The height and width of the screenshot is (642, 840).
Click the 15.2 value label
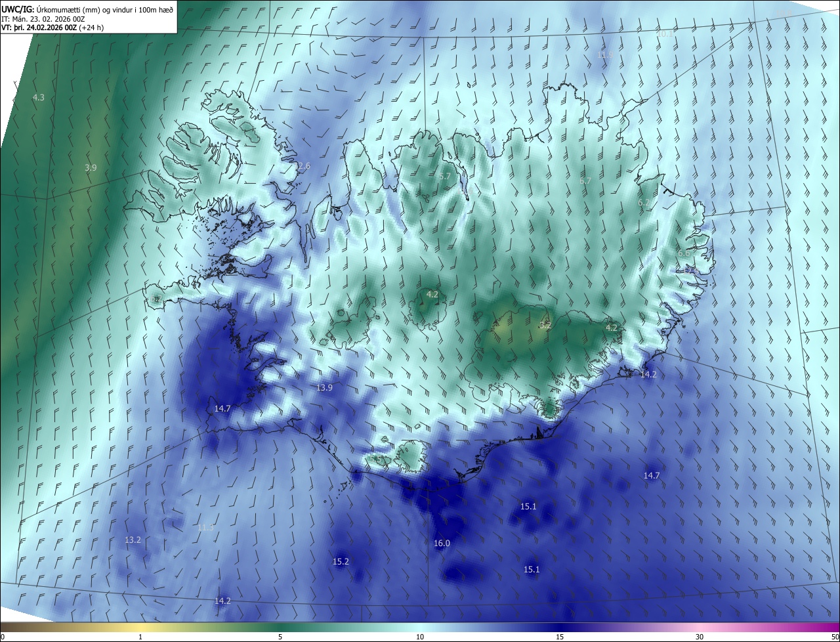(x=341, y=562)
